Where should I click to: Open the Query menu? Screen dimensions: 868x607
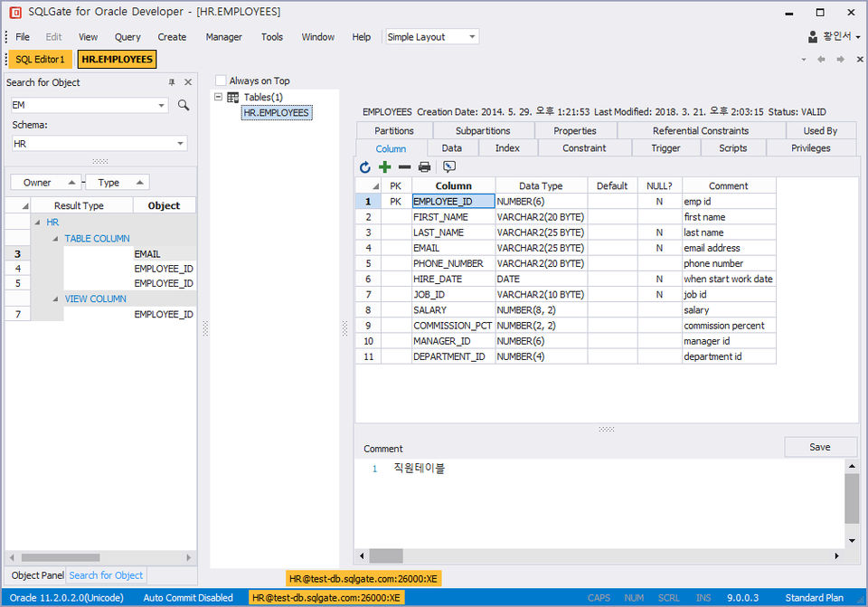[127, 37]
